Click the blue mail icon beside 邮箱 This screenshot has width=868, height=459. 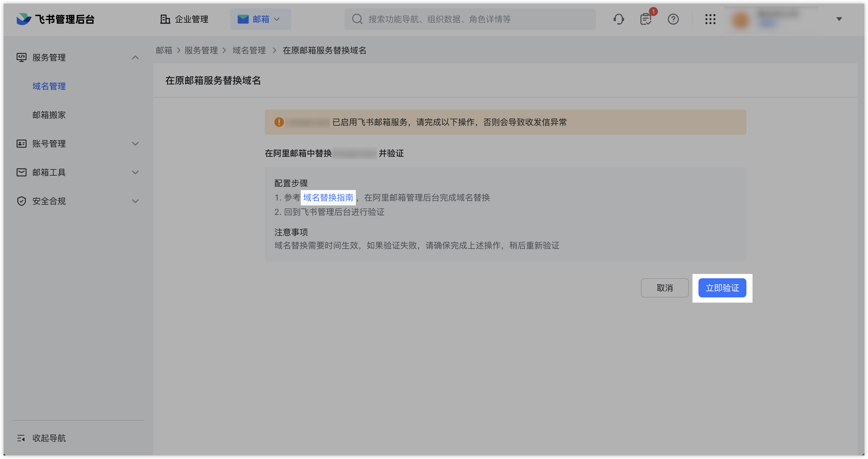(243, 19)
